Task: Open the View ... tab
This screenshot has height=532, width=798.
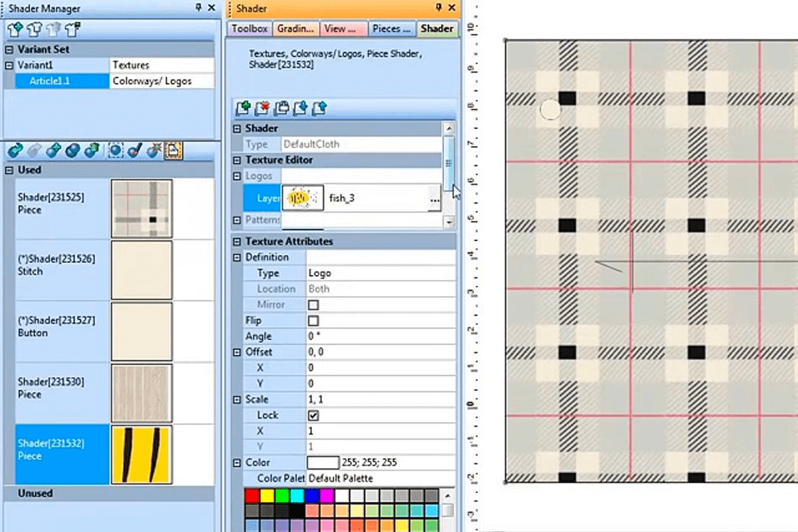Action: tap(343, 29)
